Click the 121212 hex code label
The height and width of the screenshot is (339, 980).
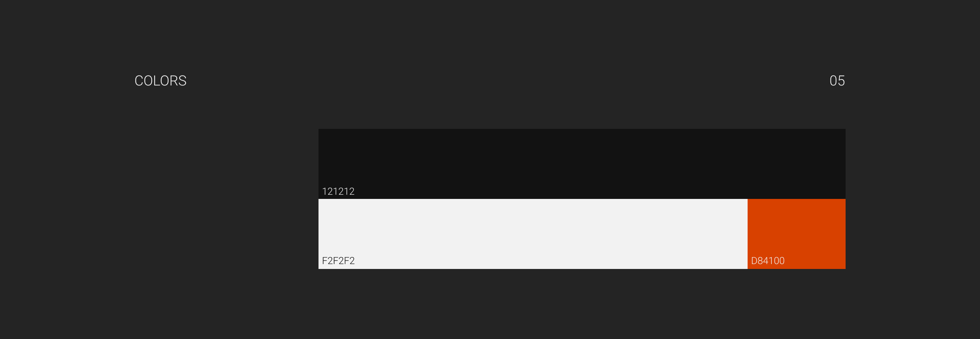[x=338, y=191]
